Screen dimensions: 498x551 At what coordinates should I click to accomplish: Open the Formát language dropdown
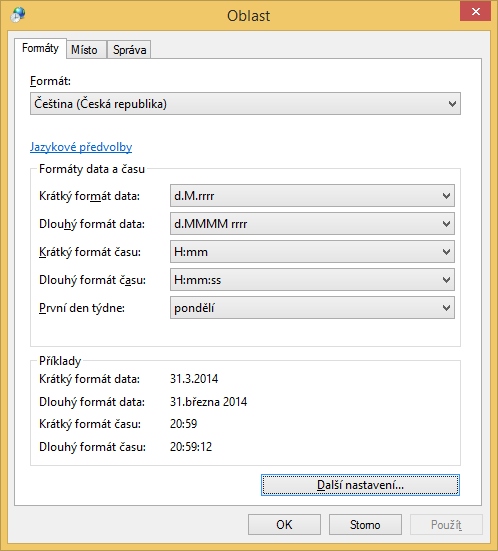point(245,104)
